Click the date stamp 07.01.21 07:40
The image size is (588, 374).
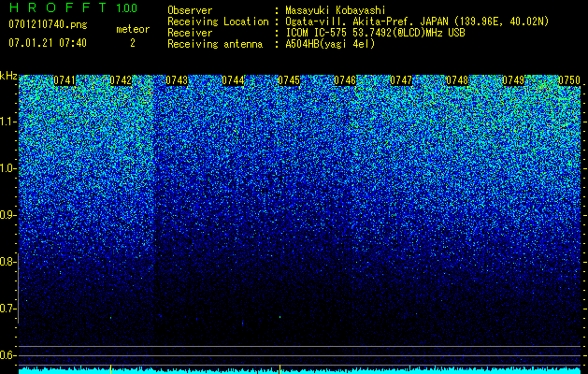48,43
